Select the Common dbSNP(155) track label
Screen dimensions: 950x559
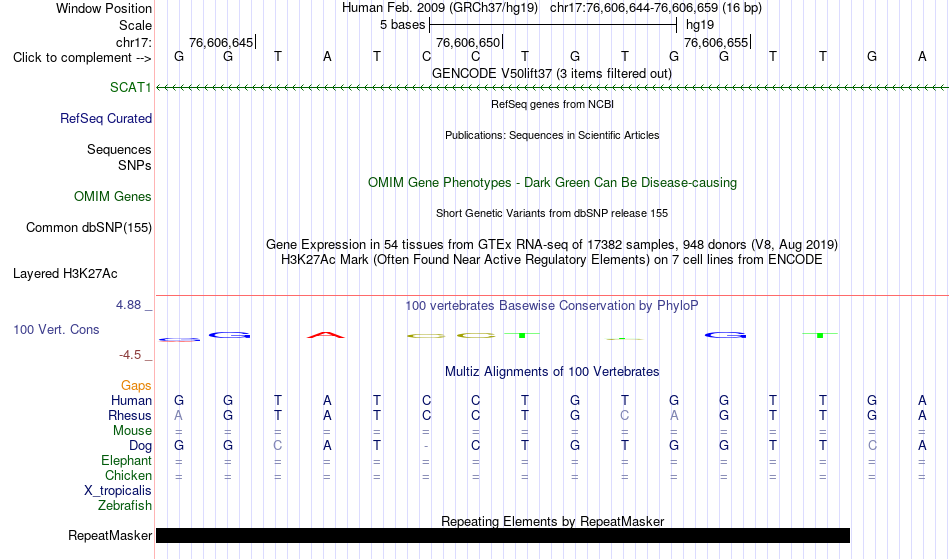(x=88, y=227)
